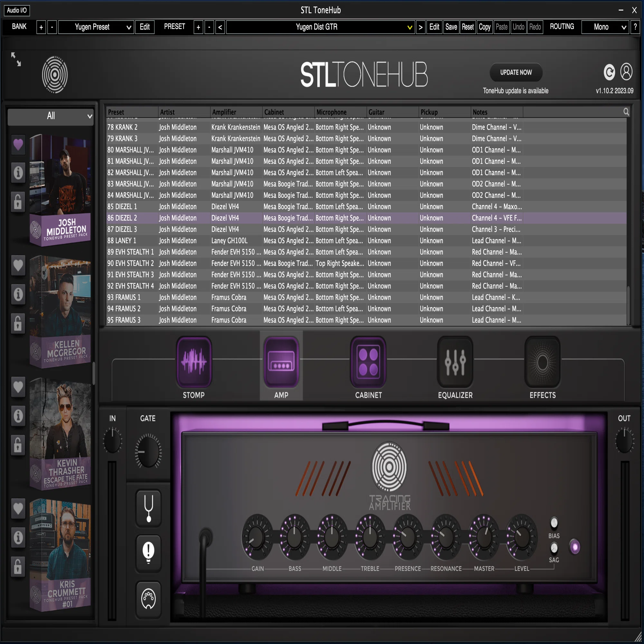
Task: Click the exclamation lightbulb hint button
Action: point(148,553)
